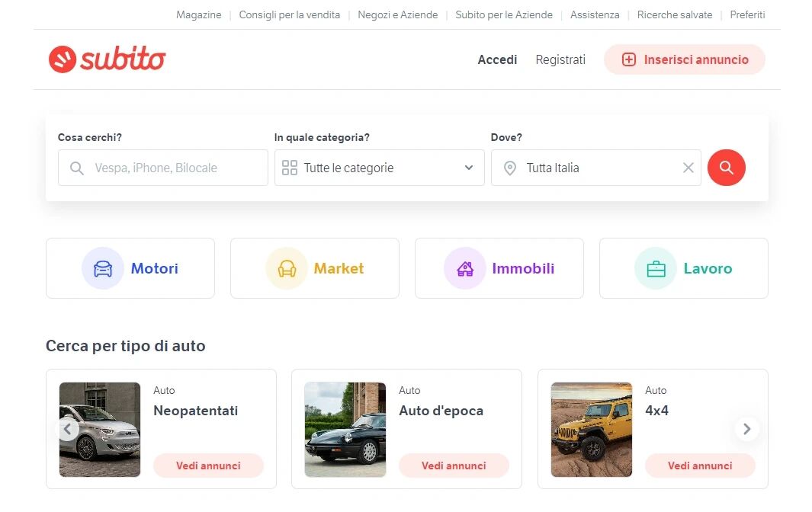View listings for Auto d'epoca
This screenshot has width=812, height=512.
454,466
